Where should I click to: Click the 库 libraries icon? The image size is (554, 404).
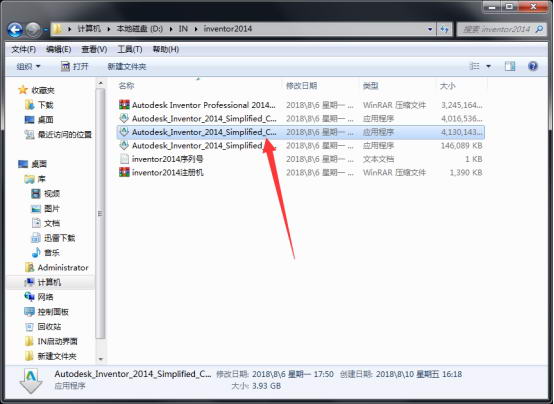(x=29, y=179)
